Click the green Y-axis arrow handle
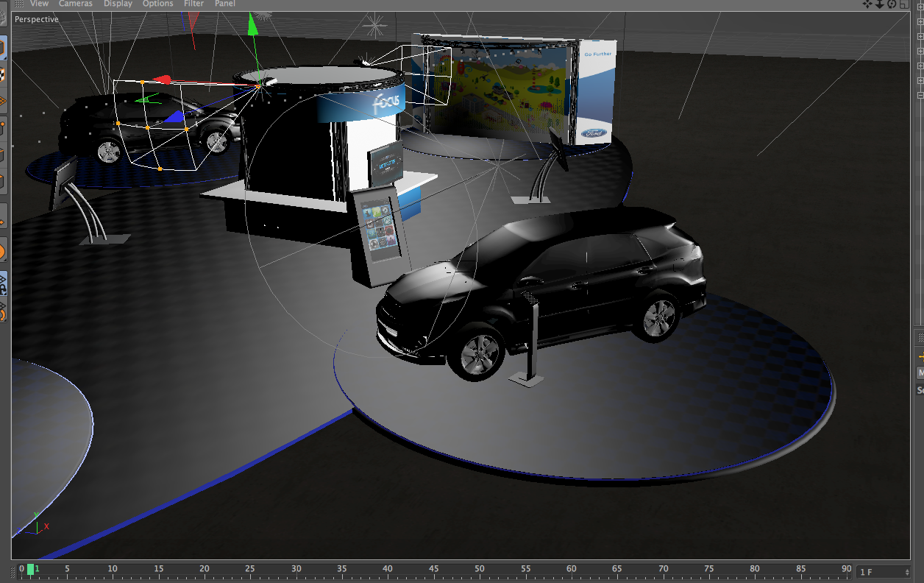 pos(253,26)
